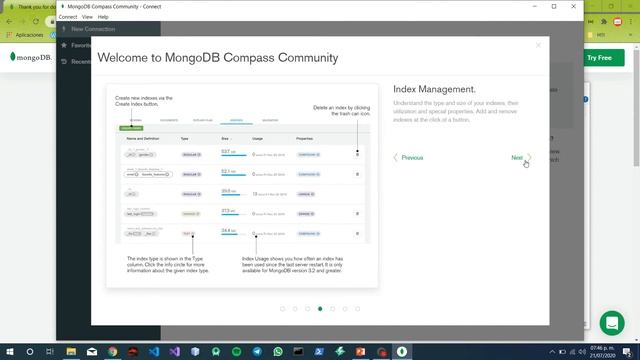Select the sixth carousel dot

tap(345, 309)
